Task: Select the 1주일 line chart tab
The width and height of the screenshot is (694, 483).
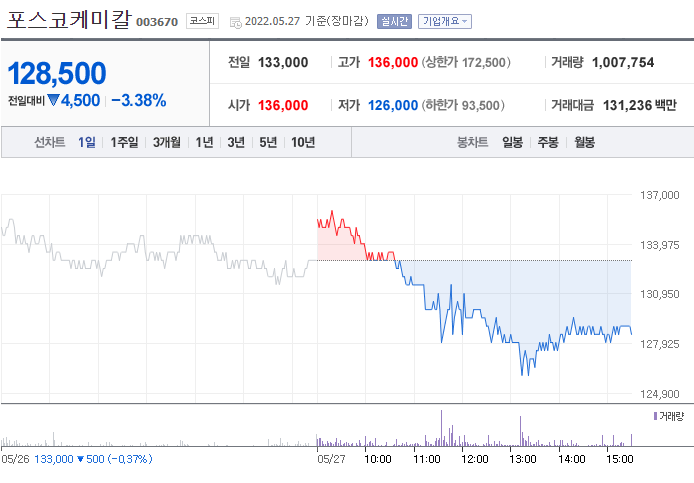Action: 124,142
